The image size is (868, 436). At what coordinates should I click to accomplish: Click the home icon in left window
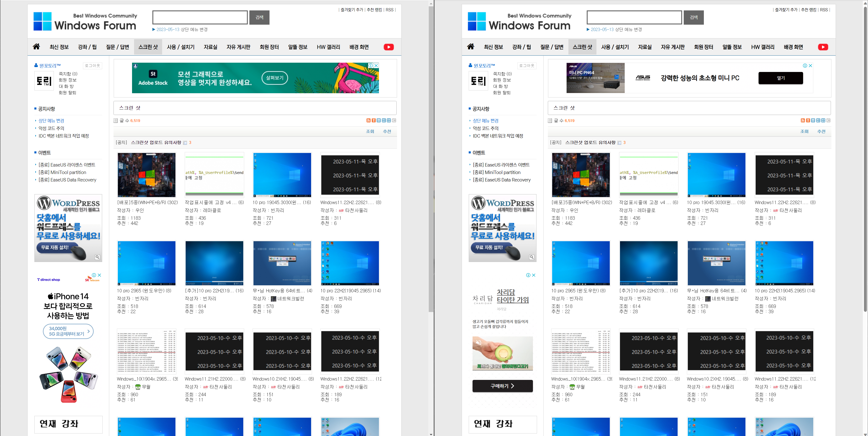pos(36,47)
